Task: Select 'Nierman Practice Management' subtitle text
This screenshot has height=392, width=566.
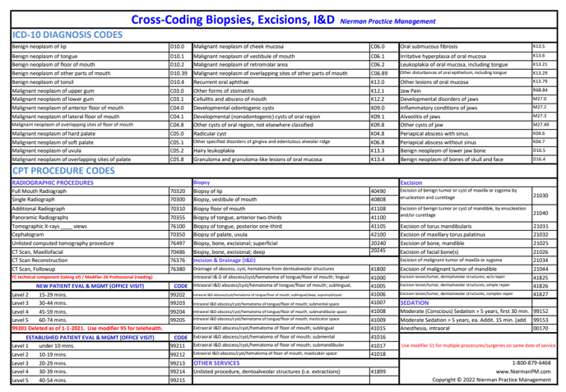Action: click(x=387, y=21)
